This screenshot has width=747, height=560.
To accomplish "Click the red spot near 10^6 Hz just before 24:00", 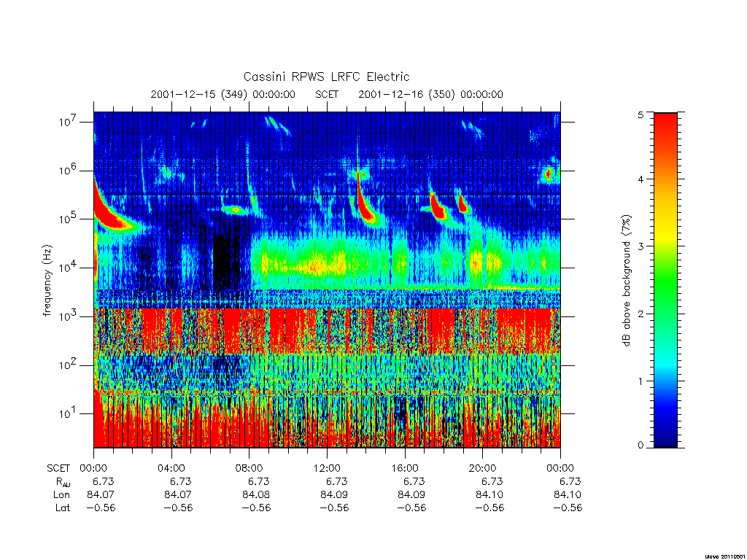I will (x=548, y=174).
